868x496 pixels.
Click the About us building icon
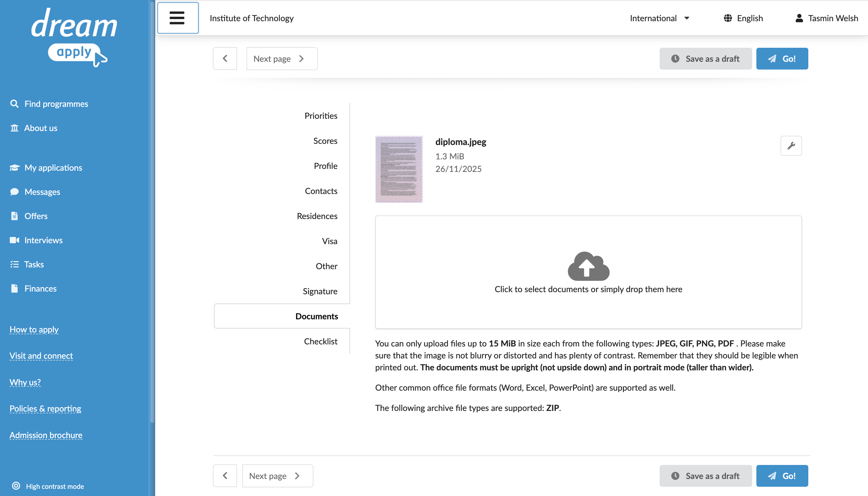(x=14, y=128)
